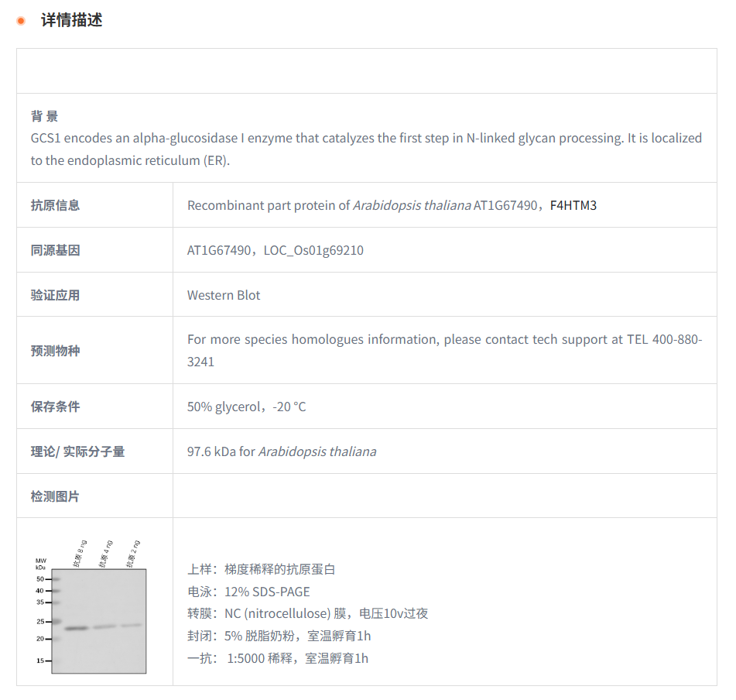Open the Western blot gel image thumbnail

click(91, 606)
